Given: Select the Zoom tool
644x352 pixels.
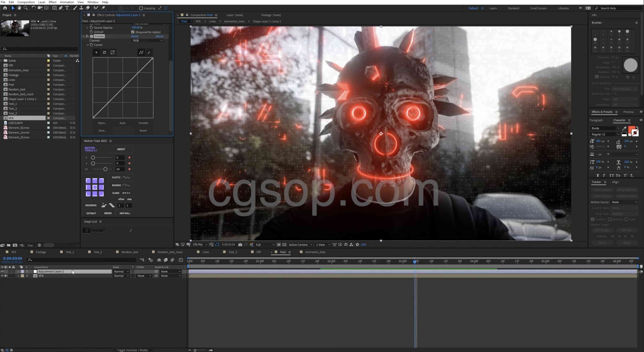Looking at the screenshot, I should click(x=26, y=8).
